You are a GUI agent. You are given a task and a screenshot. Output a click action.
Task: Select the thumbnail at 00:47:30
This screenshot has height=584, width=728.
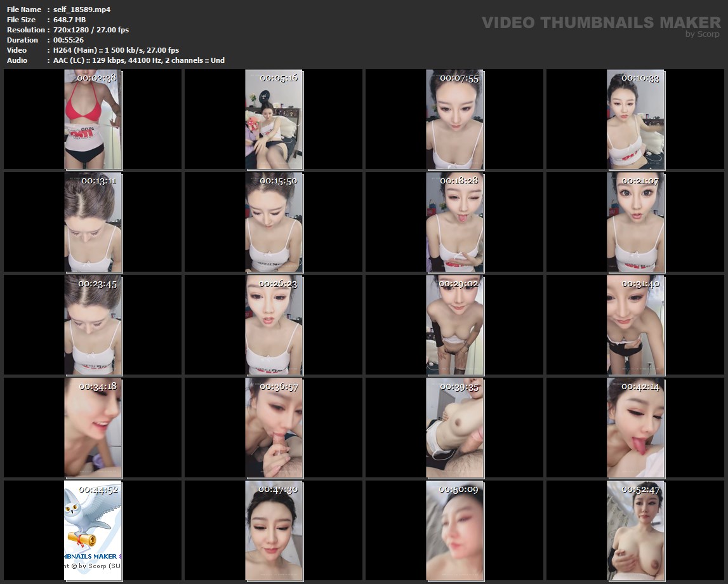(274, 531)
